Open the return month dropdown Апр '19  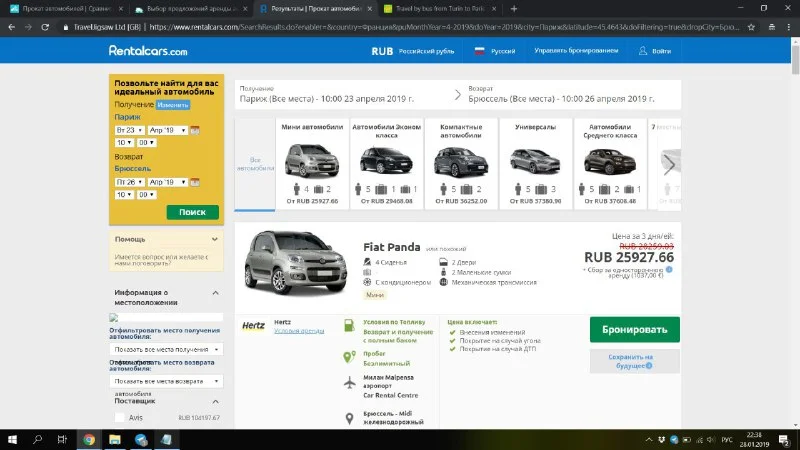[166, 182]
